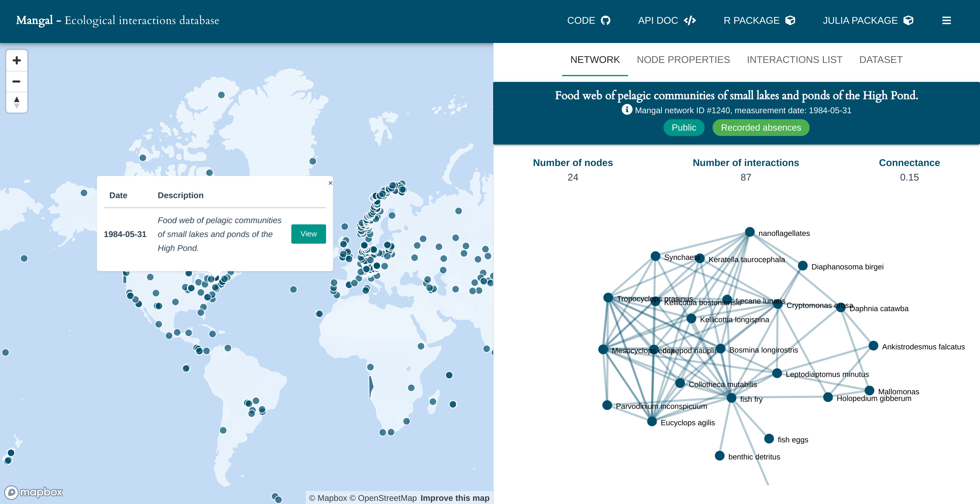Open the DATASET tab
The image size is (980, 504).
click(880, 60)
